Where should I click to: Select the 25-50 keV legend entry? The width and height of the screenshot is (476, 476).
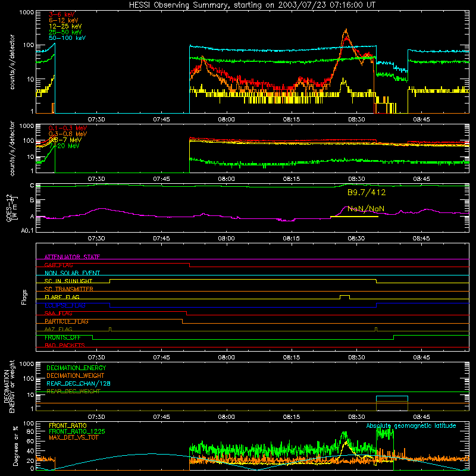(65, 32)
